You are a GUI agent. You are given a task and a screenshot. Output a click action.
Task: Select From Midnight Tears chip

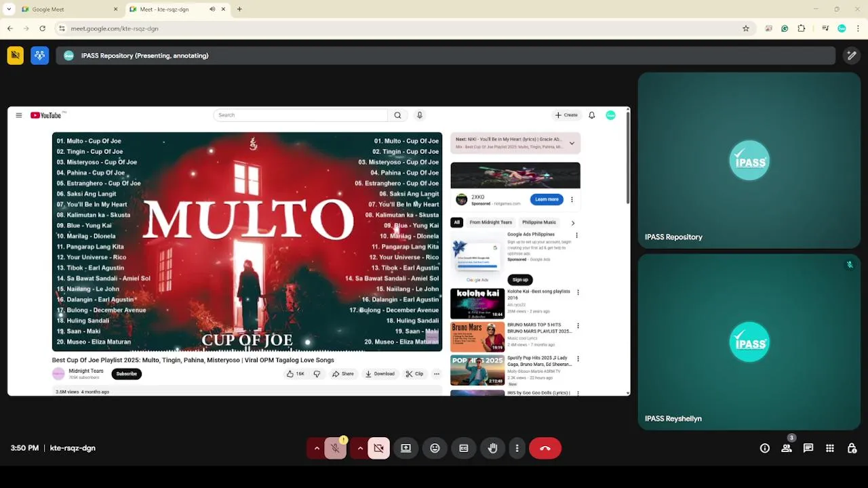coord(491,222)
